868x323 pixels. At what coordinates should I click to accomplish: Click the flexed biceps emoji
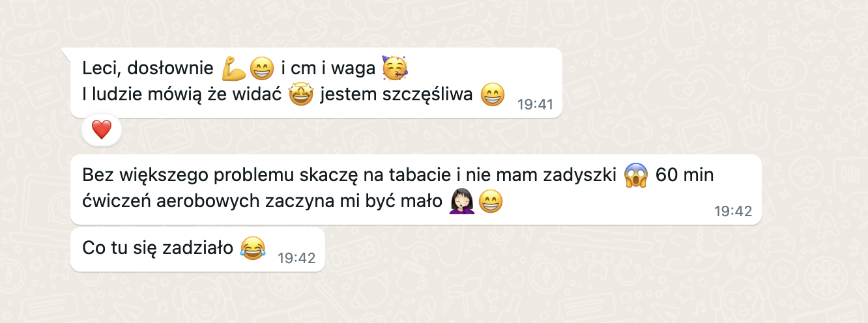[233, 67]
